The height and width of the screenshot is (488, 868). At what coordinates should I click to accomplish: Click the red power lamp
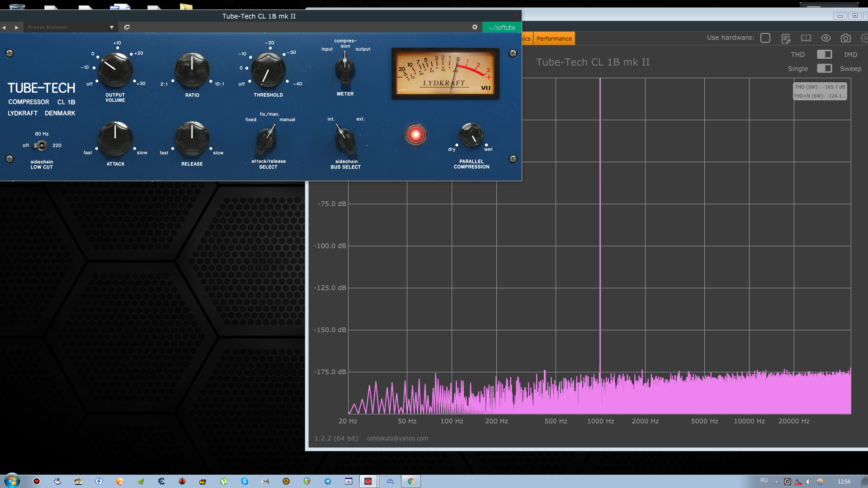(415, 135)
